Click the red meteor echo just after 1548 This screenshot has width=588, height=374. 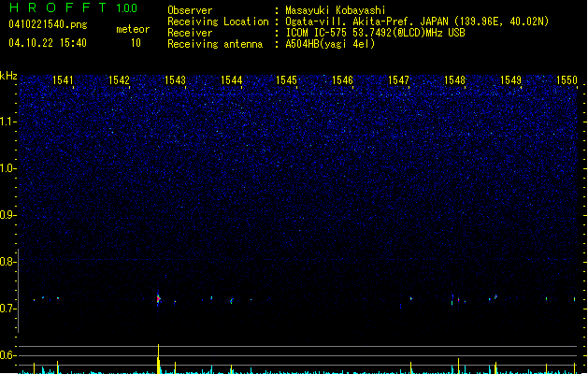coord(459,300)
